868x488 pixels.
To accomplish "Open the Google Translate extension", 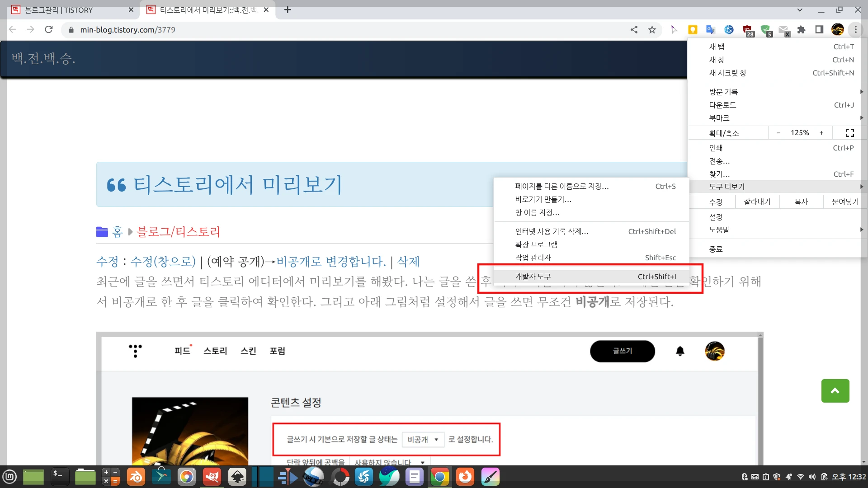I will (711, 30).
